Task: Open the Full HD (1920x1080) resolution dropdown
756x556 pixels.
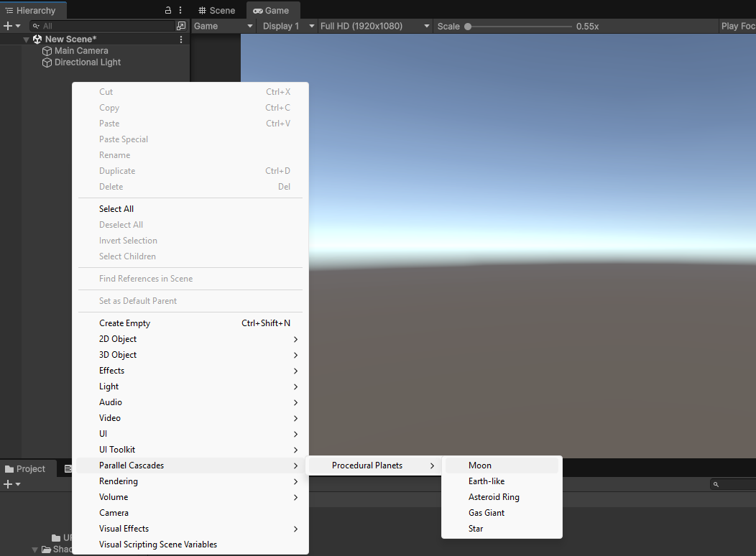Action: coord(375,25)
